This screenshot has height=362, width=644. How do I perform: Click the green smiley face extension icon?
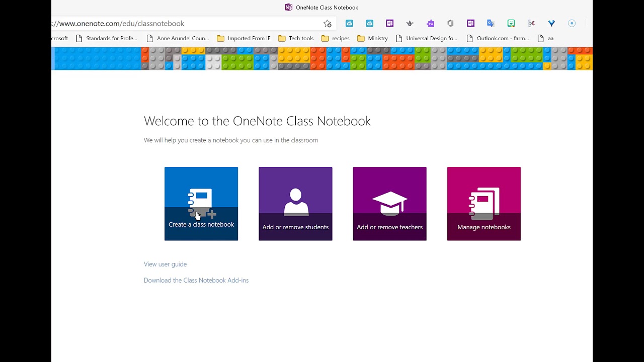point(511,23)
